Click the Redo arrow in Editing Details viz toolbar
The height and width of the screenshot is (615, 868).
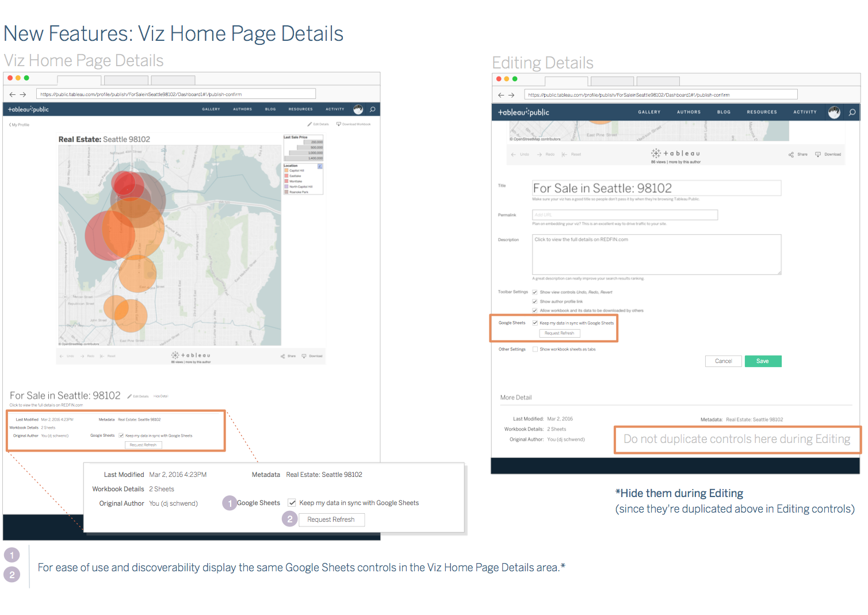[540, 154]
